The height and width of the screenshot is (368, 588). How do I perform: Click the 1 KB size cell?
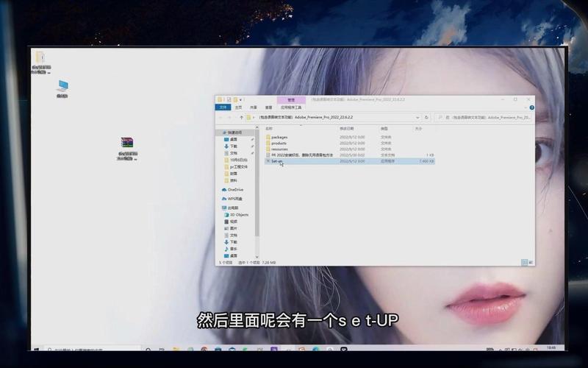click(x=430, y=155)
